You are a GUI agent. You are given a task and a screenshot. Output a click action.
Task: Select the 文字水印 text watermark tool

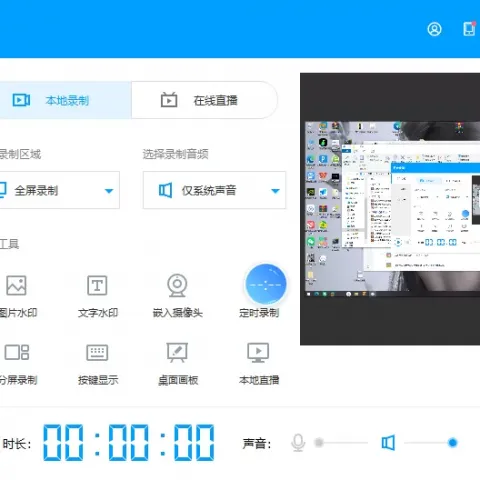tap(98, 296)
